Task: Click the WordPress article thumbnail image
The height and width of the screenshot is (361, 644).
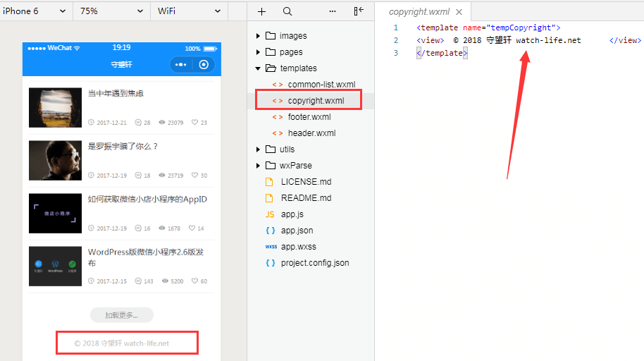Action: [x=56, y=266]
